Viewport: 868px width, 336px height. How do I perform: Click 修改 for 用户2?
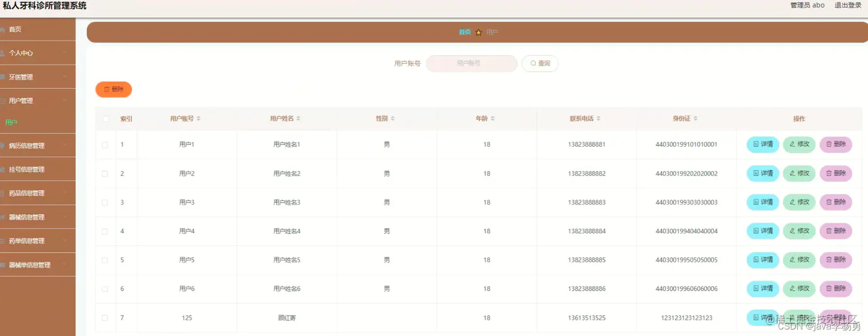pyautogui.click(x=799, y=173)
